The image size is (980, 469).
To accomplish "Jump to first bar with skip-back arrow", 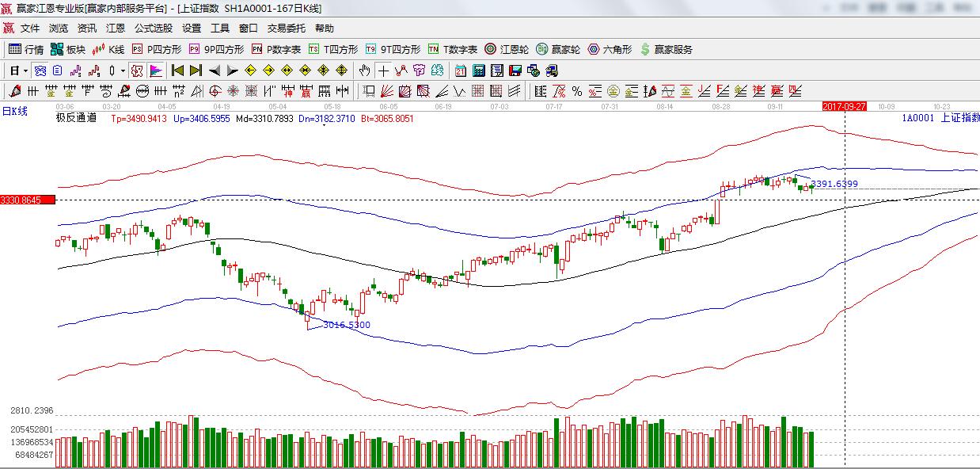I will (178, 71).
